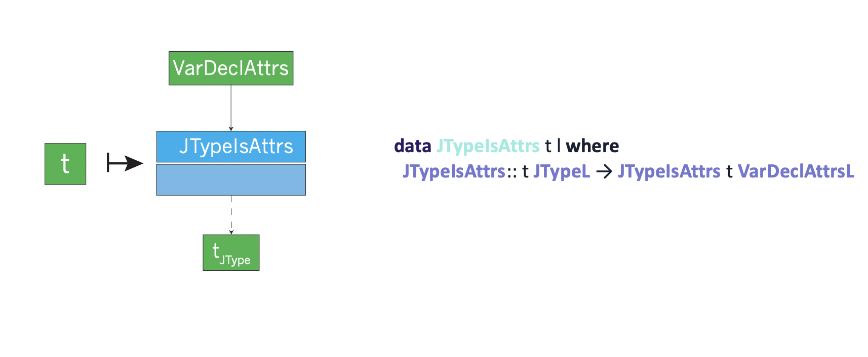Select the purple JTypeL label
The width and height of the screenshot is (868, 357).
coord(562,171)
